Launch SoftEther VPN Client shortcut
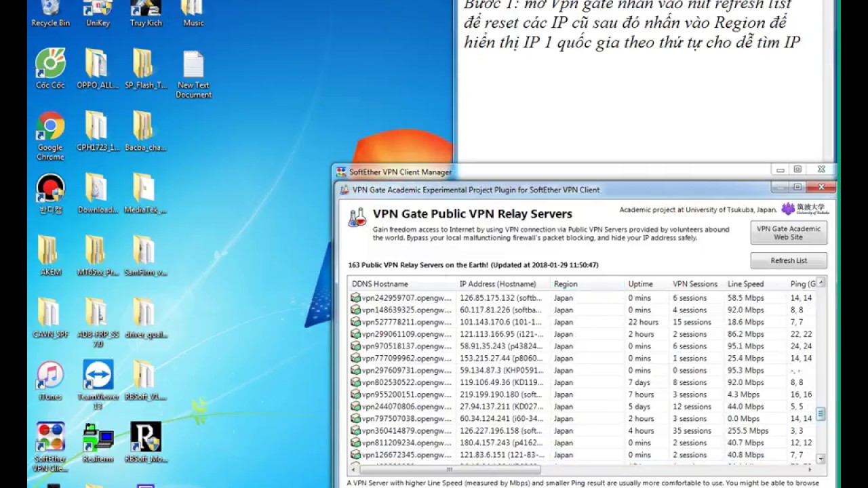The height and width of the screenshot is (488, 868). (x=50, y=447)
